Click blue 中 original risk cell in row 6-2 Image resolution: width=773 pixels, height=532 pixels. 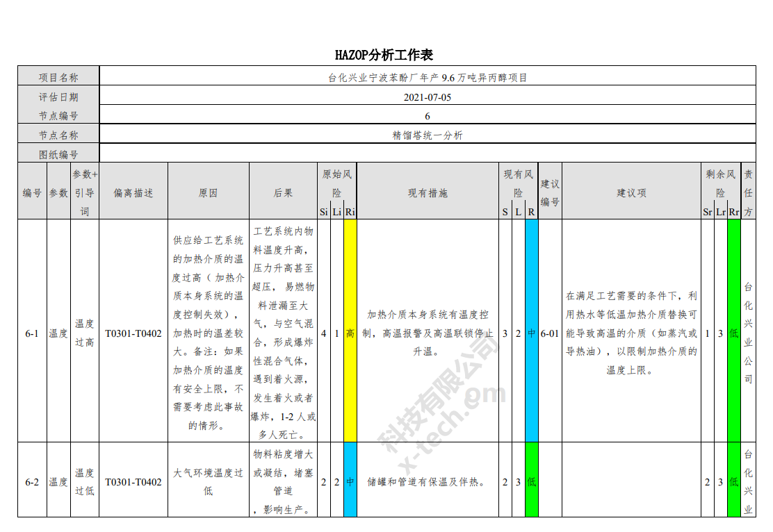click(x=350, y=480)
